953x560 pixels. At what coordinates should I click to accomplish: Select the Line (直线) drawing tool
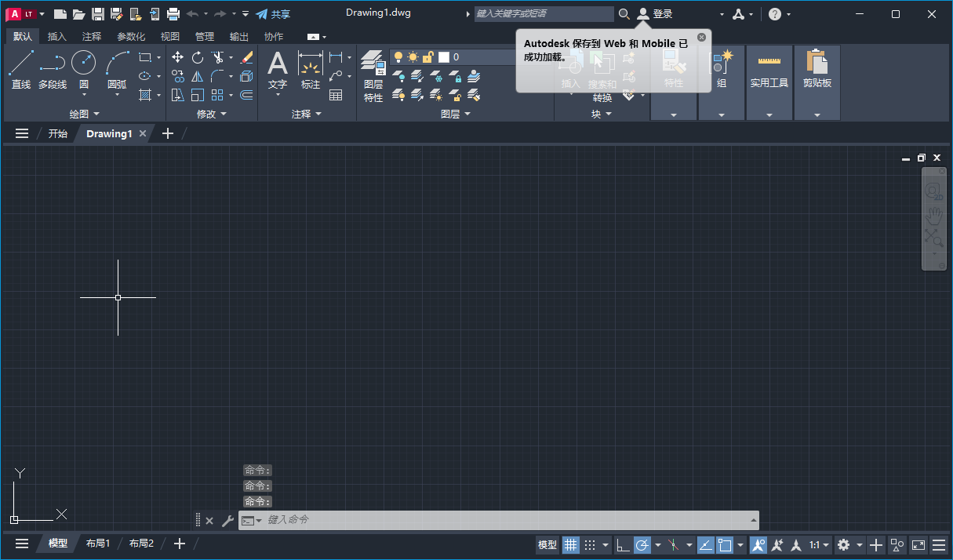coord(21,69)
